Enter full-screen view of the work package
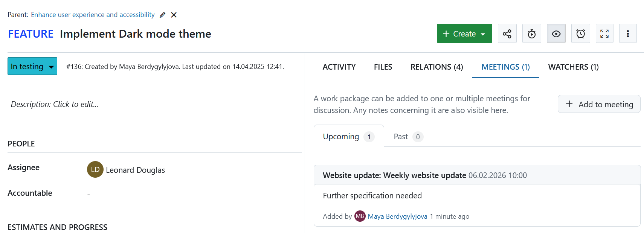 (x=604, y=34)
